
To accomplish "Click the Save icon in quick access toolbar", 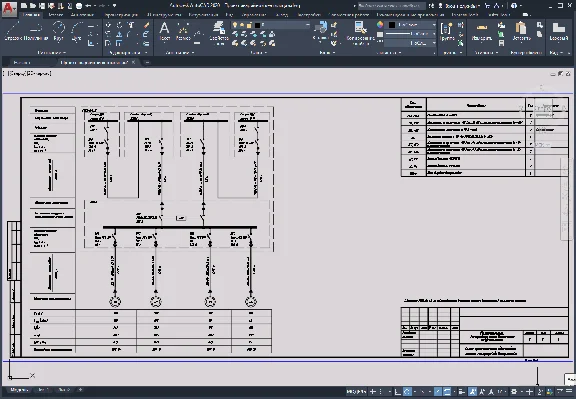I will (42, 6).
